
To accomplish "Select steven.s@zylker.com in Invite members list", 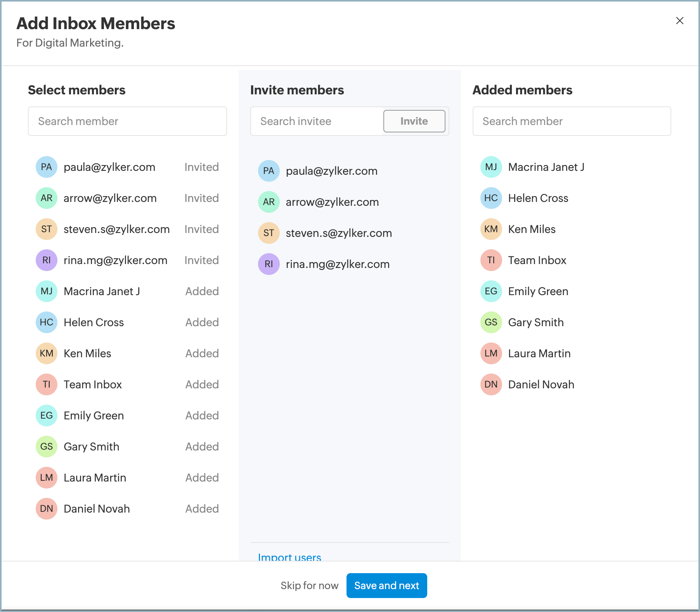I will tap(338, 233).
